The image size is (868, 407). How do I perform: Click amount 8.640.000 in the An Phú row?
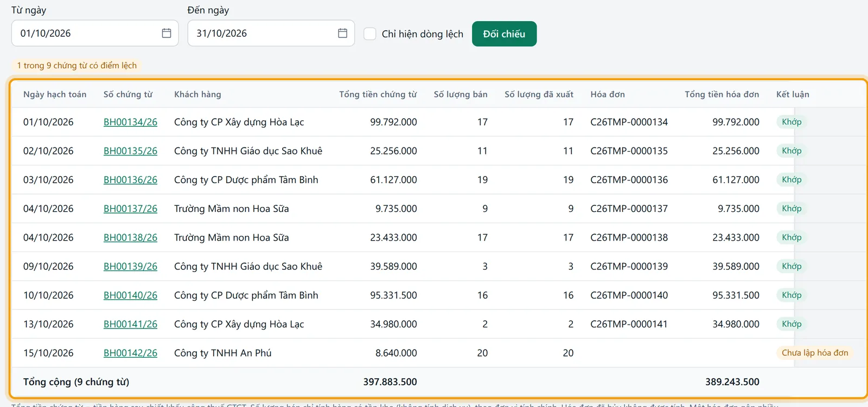pyautogui.click(x=396, y=353)
